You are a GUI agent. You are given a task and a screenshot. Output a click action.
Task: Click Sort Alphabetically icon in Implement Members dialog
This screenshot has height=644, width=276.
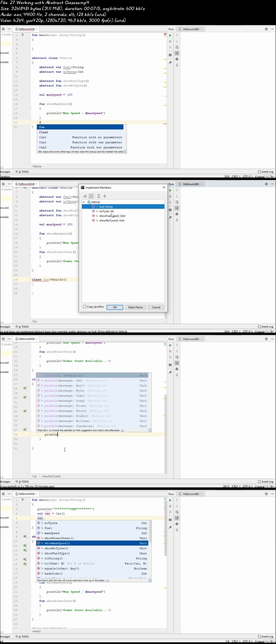(x=85, y=196)
